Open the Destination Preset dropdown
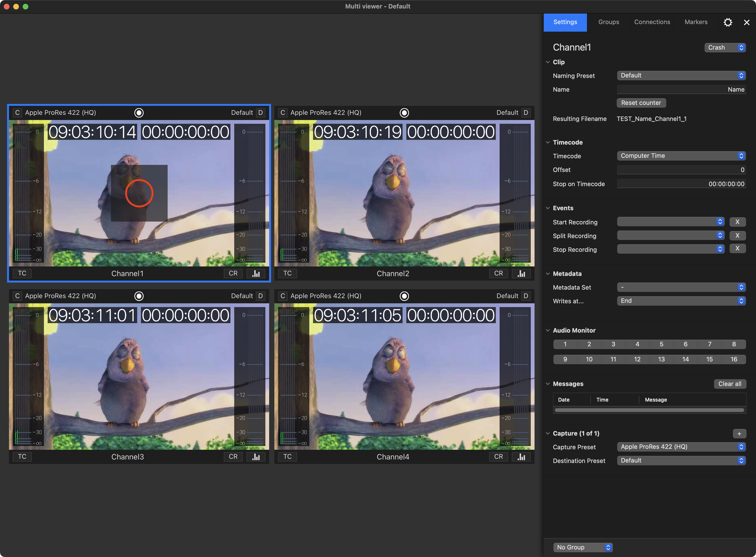This screenshot has width=756, height=557. [x=681, y=461]
